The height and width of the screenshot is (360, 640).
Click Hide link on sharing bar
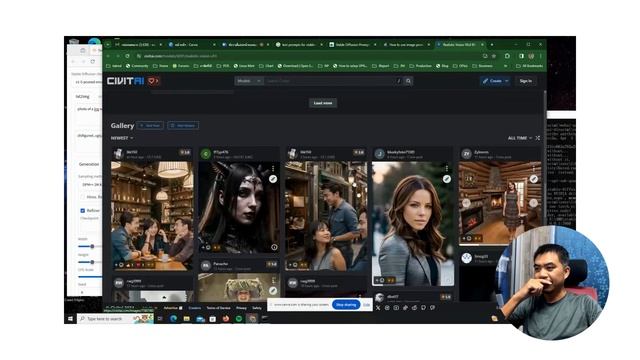tap(367, 304)
